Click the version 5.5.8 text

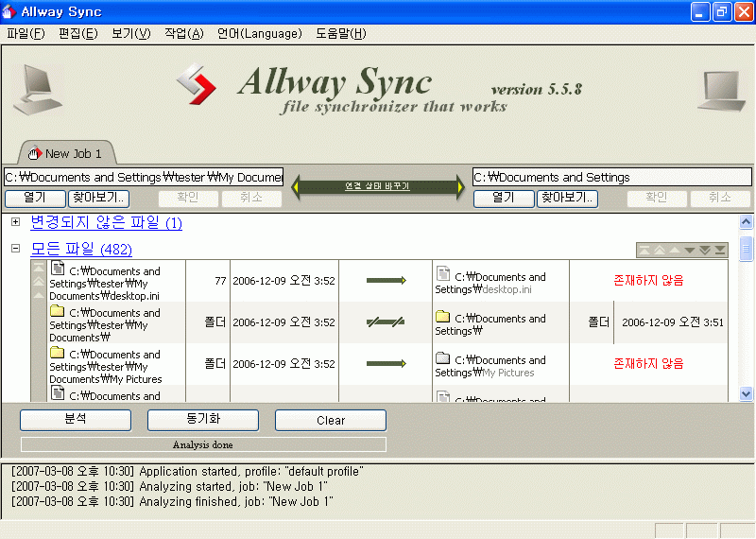pyautogui.click(x=537, y=89)
